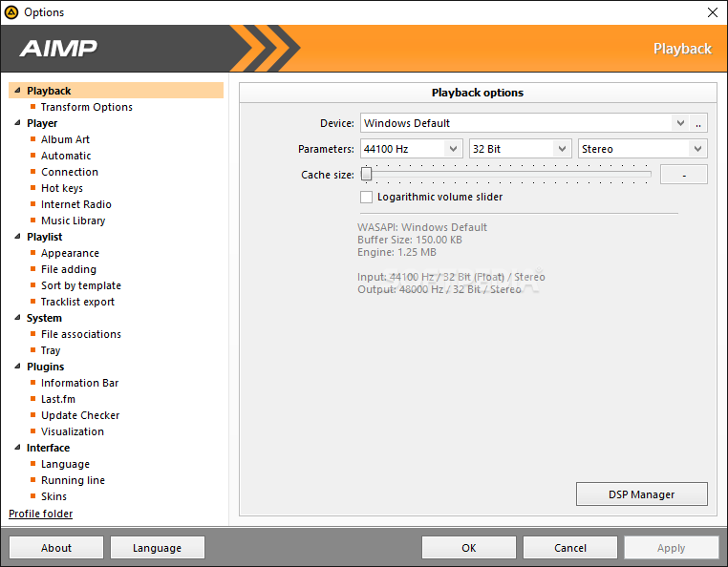Viewport: 728px width, 567px height.
Task: Open the Automatic settings page
Action: click(x=66, y=156)
